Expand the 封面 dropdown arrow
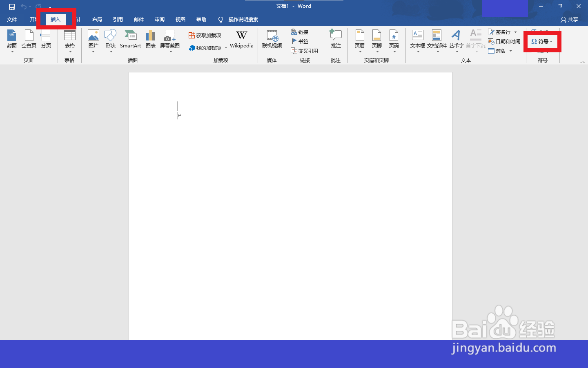Screen dimensions: 588x368 click(x=12, y=52)
